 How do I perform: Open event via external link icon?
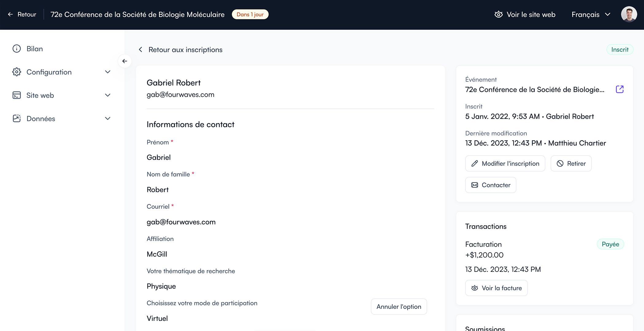click(619, 89)
